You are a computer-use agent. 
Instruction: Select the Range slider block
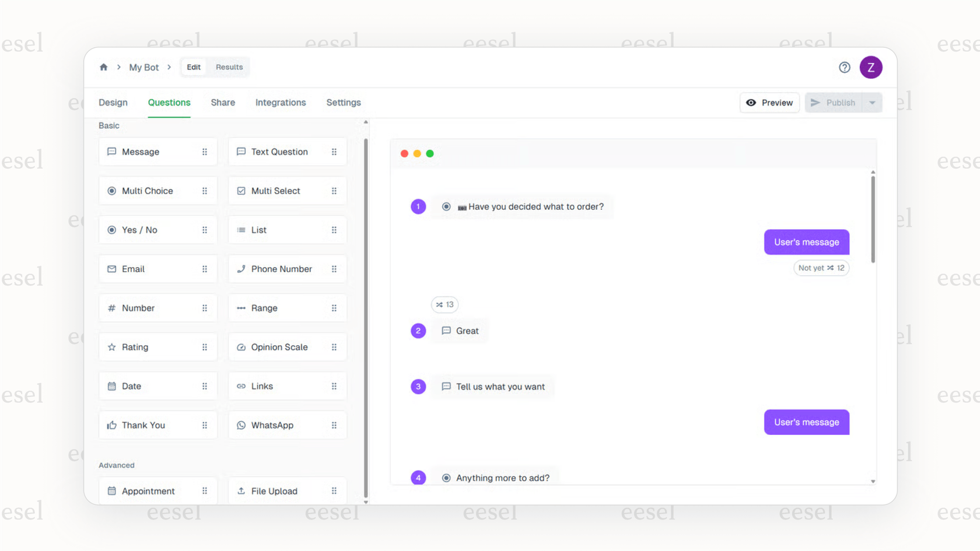click(288, 308)
